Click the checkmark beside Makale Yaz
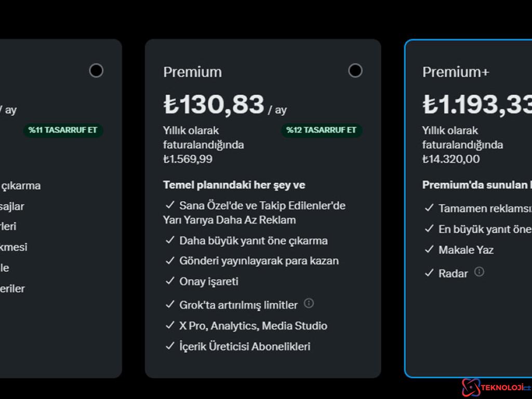Viewport: 532px width, 399px height. coord(429,249)
